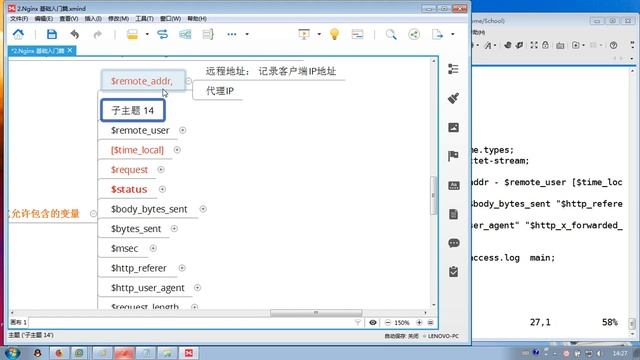Open the Windows Start button
This screenshot has width=640, height=360.
point(12,353)
